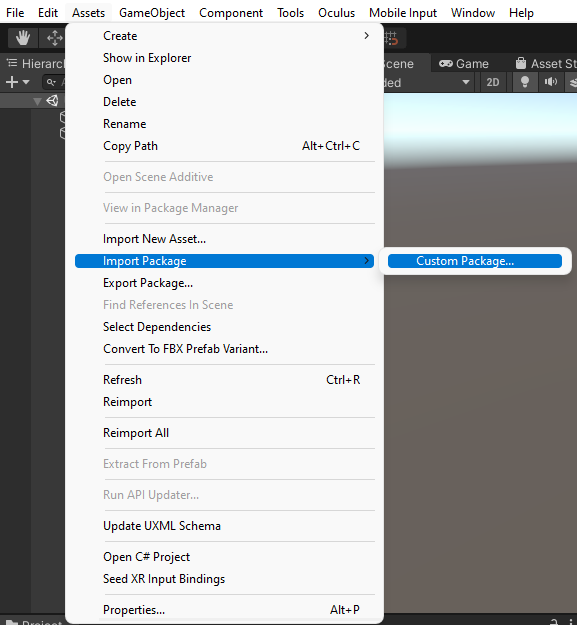Expand the Create submenu
577x625 pixels.
(x=224, y=36)
